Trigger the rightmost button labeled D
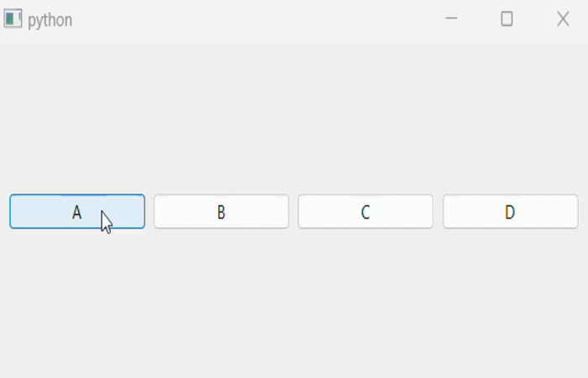Image resolution: width=588 pixels, height=378 pixels. (510, 212)
